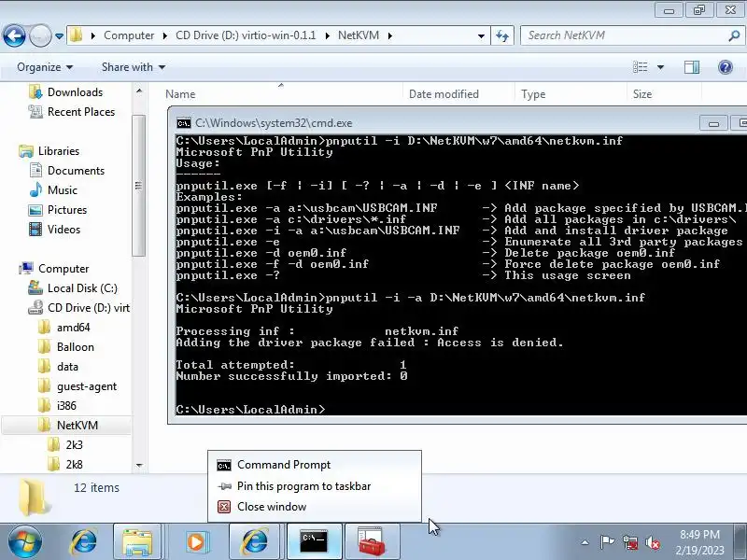
Task: Click the search magnifier icon
Action: 734,35
